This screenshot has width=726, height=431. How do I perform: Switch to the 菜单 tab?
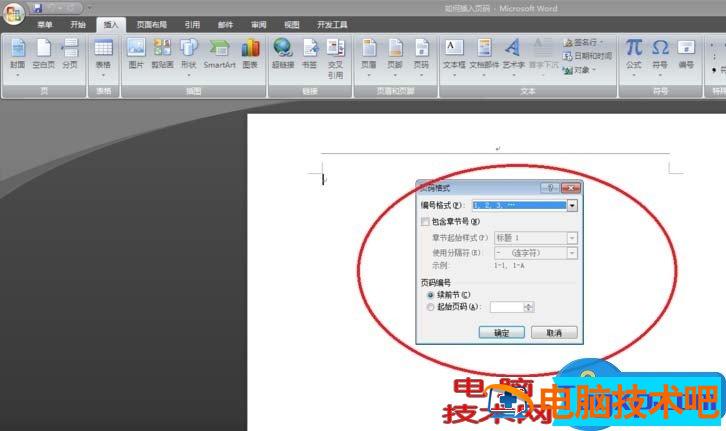45,25
